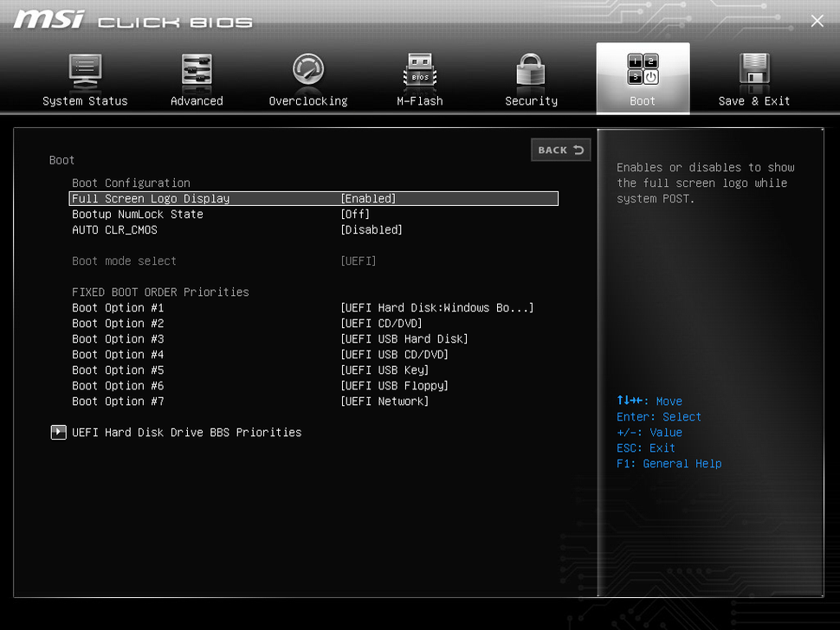This screenshot has height=630, width=840.
Task: Open Boot Option #4 UEFI USB CD/DVD value
Action: (394, 354)
